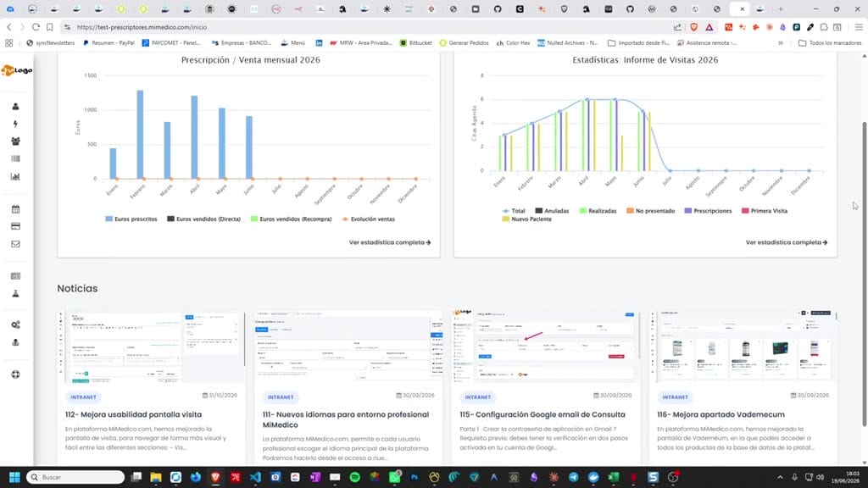Open the Importado desde Fi... bookmarks folder
868x488 pixels.
pyautogui.click(x=639, y=42)
